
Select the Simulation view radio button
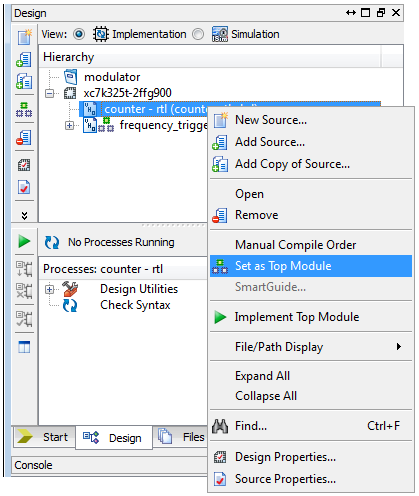tap(198, 34)
